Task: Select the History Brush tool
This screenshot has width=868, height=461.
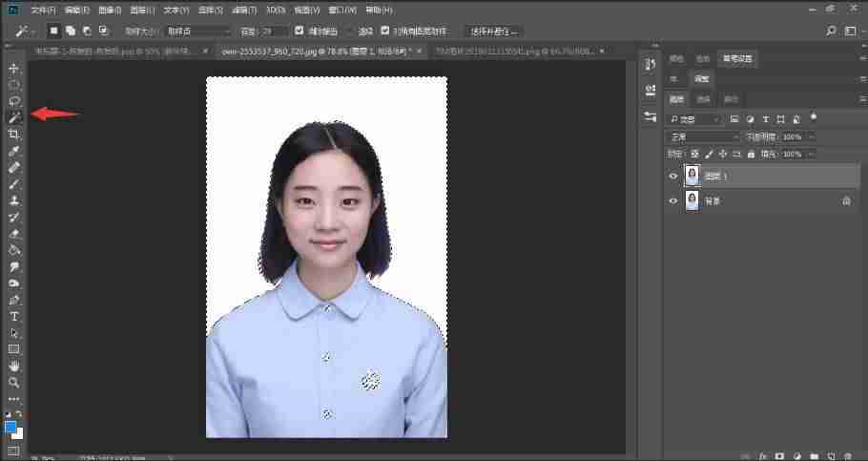Action: [x=14, y=218]
